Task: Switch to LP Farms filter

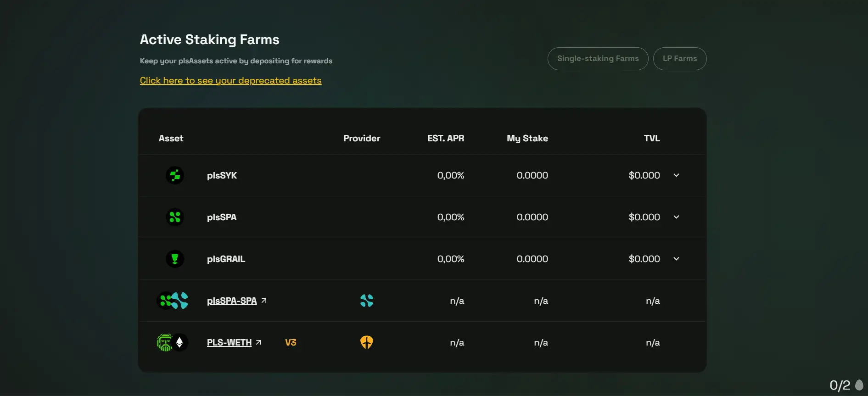Action: click(679, 59)
